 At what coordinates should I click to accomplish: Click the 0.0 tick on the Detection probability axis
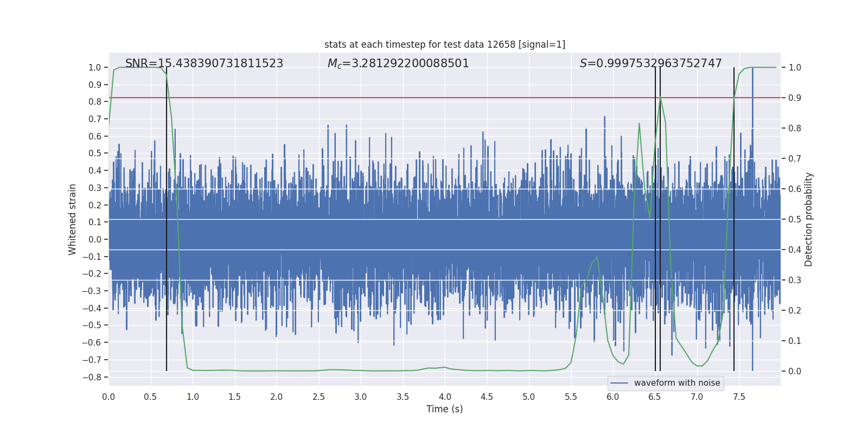click(795, 372)
